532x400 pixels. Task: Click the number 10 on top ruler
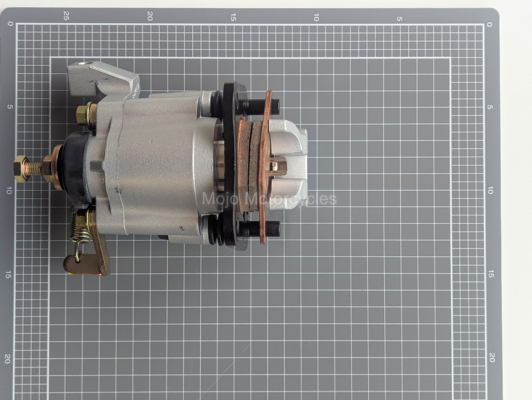316,17
